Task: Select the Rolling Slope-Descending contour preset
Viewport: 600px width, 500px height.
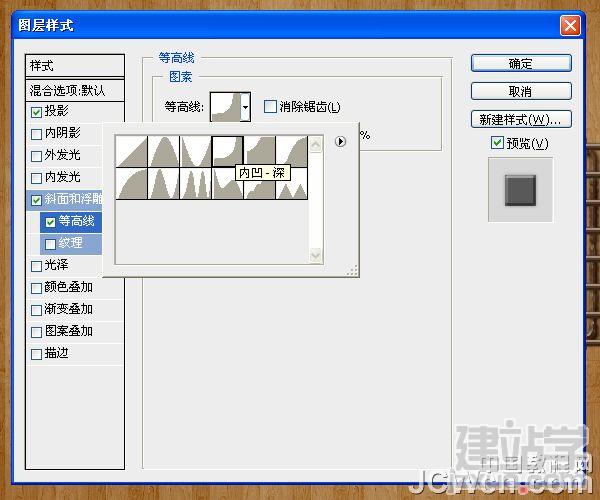Action: [227, 184]
